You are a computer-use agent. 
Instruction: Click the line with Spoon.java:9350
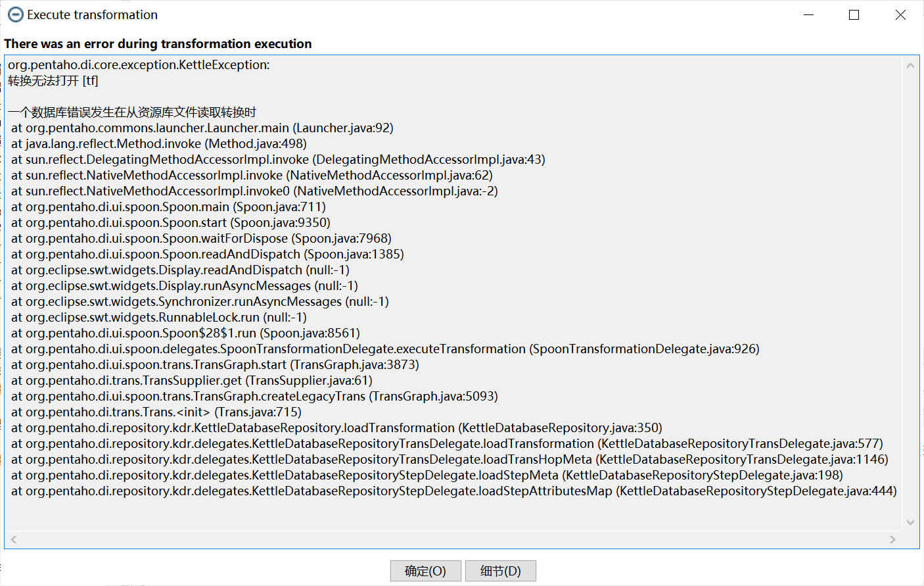click(x=171, y=223)
